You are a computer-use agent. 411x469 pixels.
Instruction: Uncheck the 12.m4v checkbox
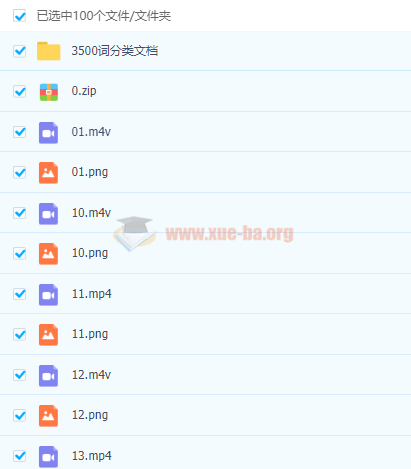[x=20, y=375]
